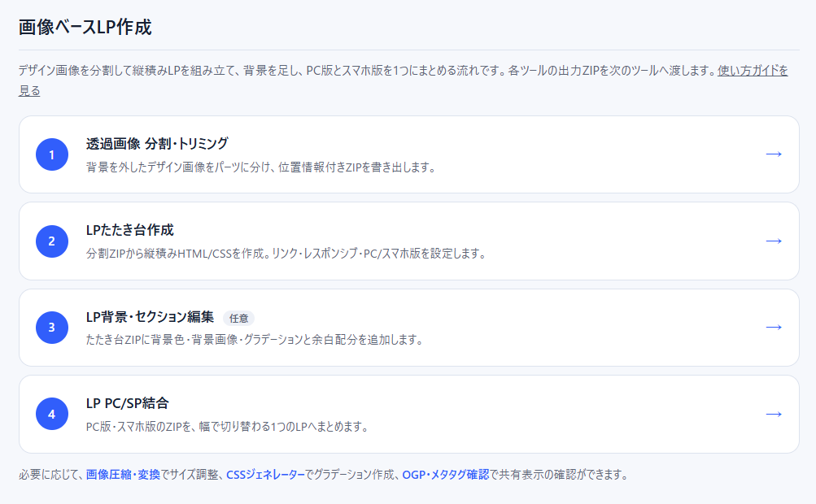This screenshot has height=504, width=816.
Task: Open the LP背景・セクション編集 title
Action: pyautogui.click(x=150, y=317)
